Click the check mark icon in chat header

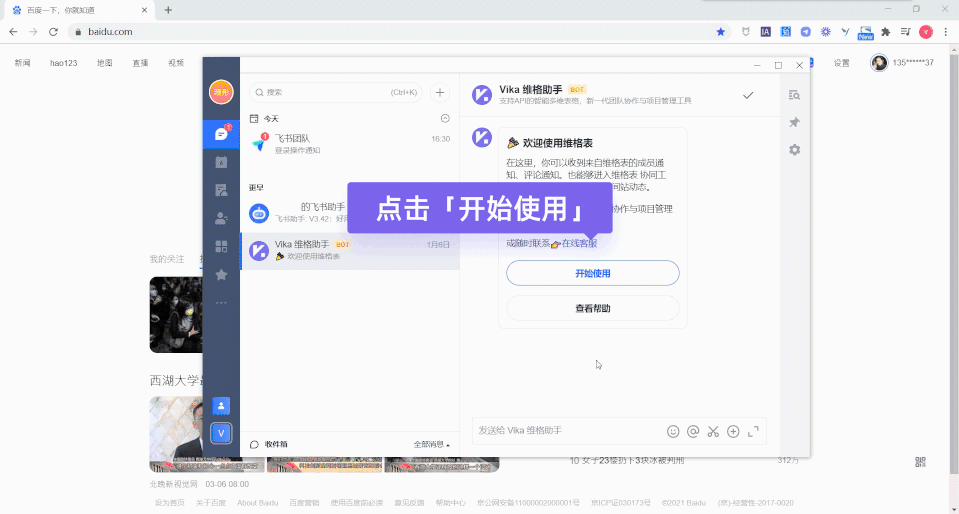click(747, 95)
